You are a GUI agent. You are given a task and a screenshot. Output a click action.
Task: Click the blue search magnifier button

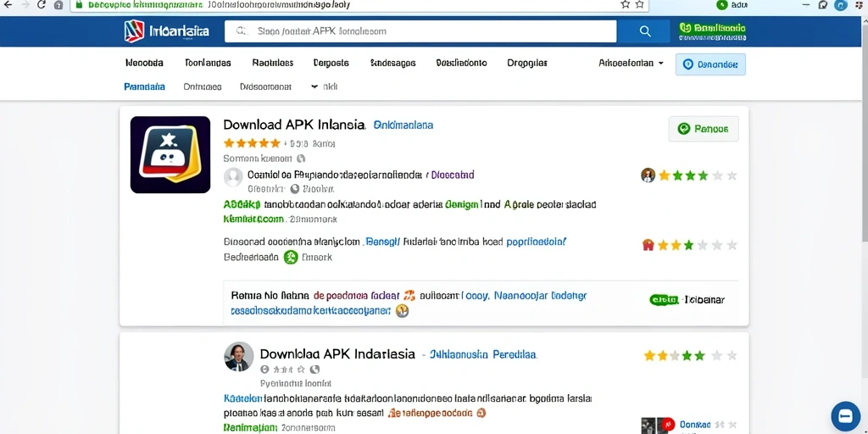point(645,31)
